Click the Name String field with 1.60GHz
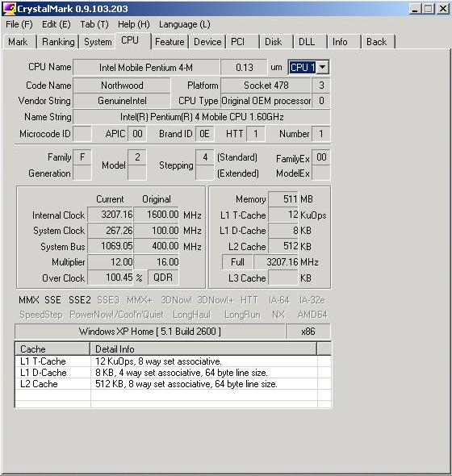Viewport: 452px width, 476px height. (x=202, y=117)
